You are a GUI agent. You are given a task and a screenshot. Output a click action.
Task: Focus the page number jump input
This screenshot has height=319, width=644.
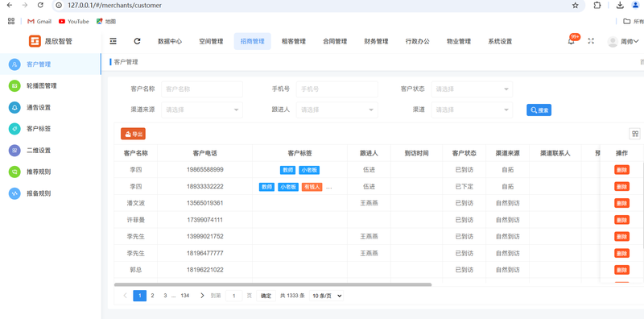(234, 296)
